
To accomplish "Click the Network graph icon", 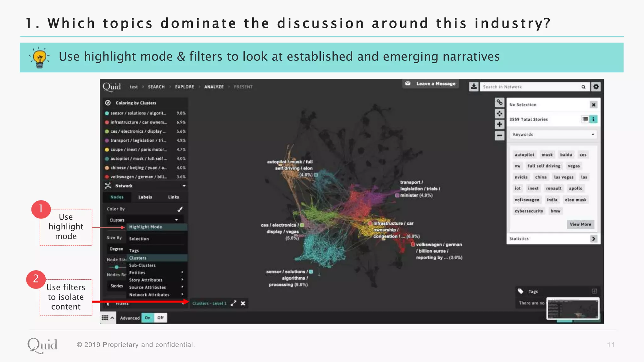I will click(x=108, y=186).
